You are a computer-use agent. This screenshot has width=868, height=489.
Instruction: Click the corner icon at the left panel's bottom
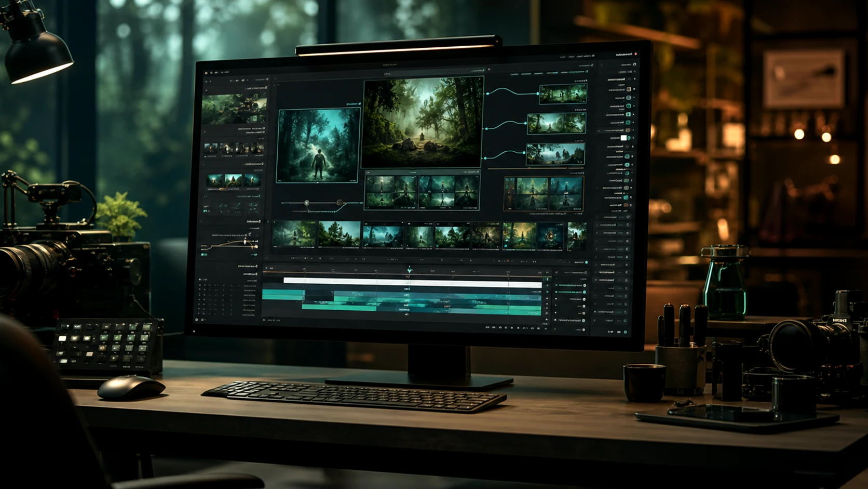197,320
